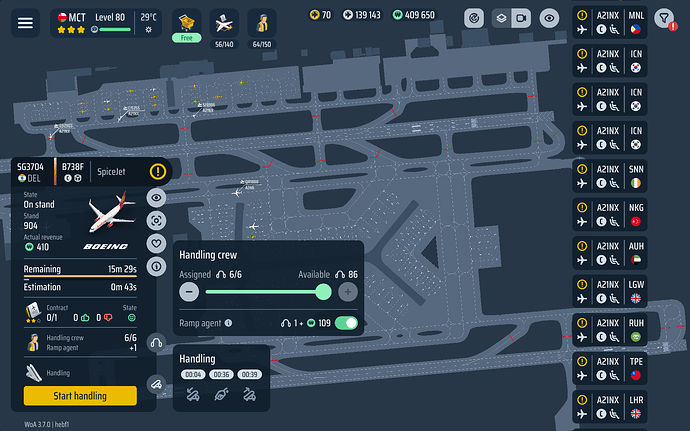Click the SpiceJet airline label
The height and width of the screenshot is (431, 690).
[x=111, y=172]
